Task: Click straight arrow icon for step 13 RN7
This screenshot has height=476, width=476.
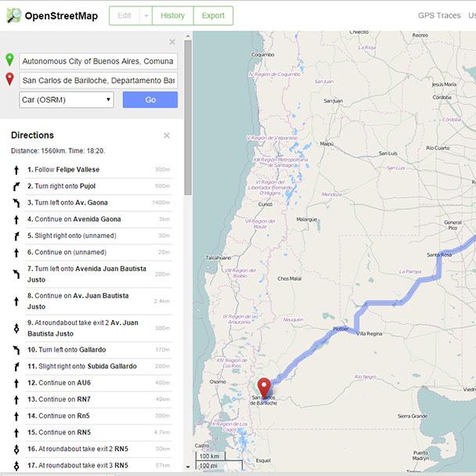Action: pos(16,400)
